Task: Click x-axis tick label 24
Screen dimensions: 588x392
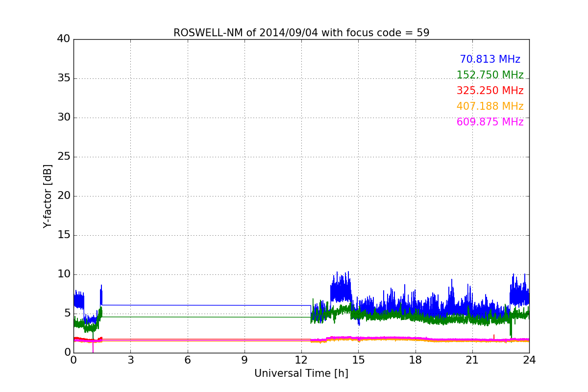Action: click(529, 360)
